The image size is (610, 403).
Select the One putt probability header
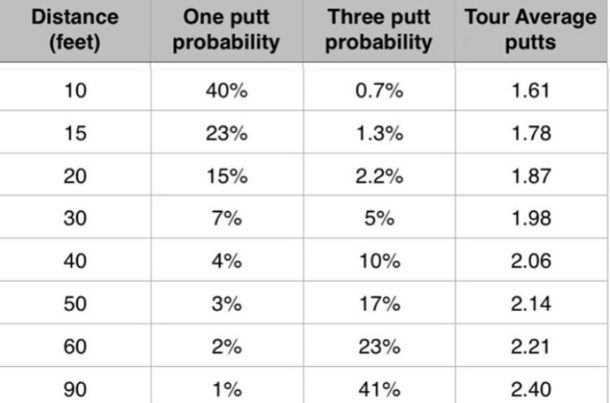pyautogui.click(x=226, y=30)
